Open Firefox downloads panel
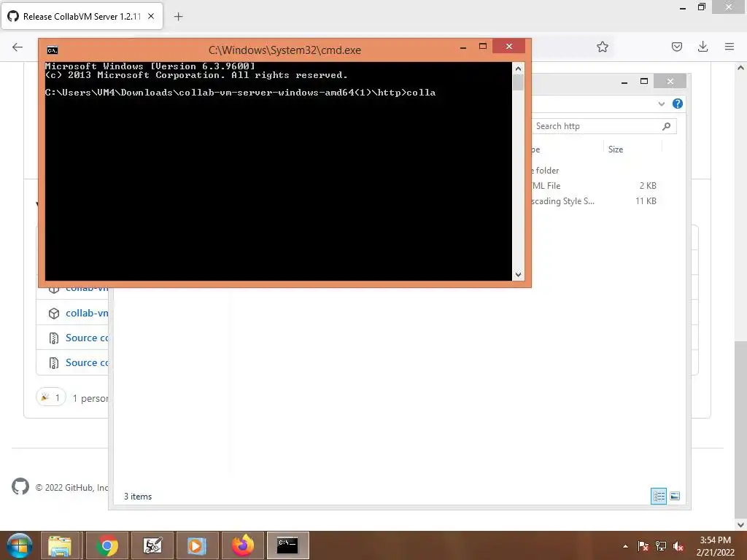 (703, 46)
